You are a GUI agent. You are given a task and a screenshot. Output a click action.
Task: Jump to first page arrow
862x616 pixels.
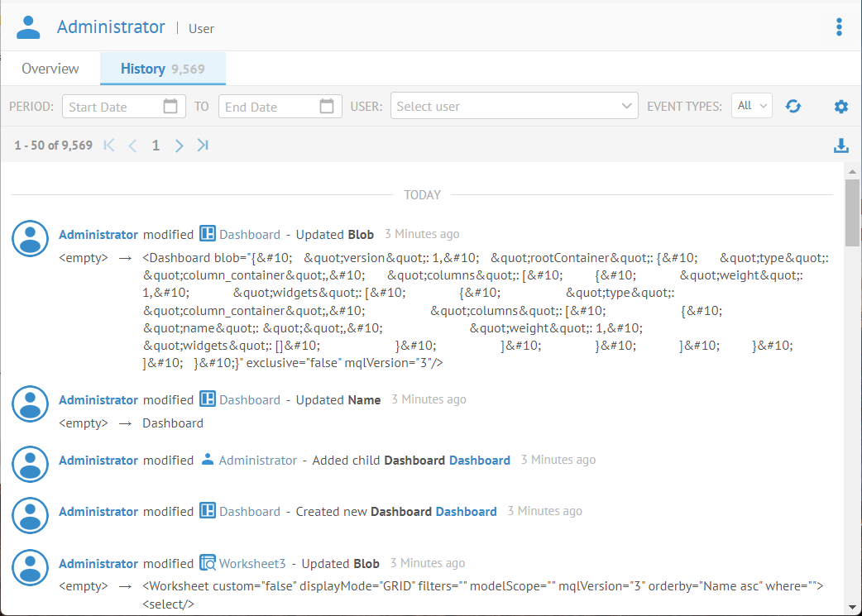pyautogui.click(x=109, y=146)
